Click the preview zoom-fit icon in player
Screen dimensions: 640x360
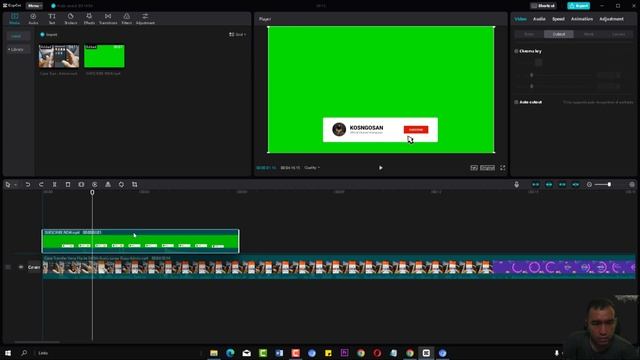pos(473,168)
